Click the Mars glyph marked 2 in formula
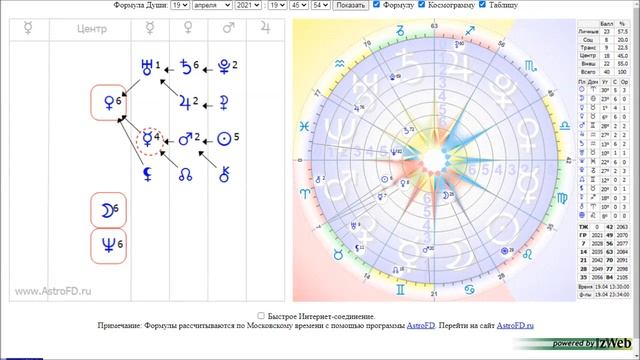The height and width of the screenshot is (360, 640). 185,139
